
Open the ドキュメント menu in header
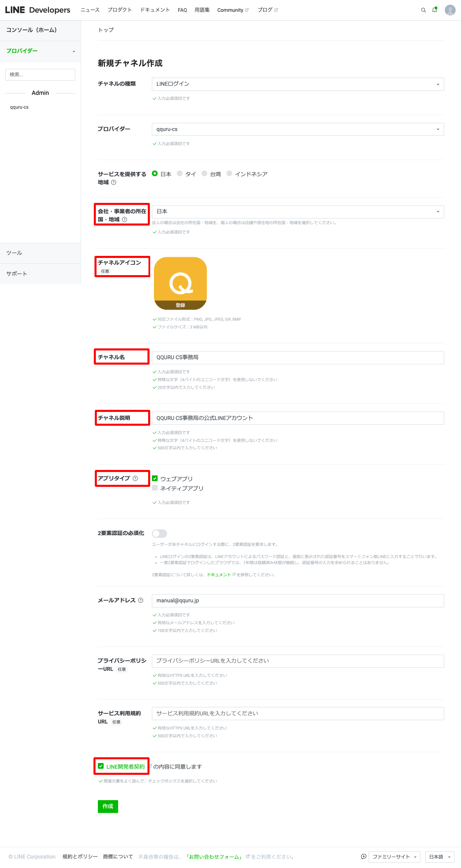pos(155,10)
